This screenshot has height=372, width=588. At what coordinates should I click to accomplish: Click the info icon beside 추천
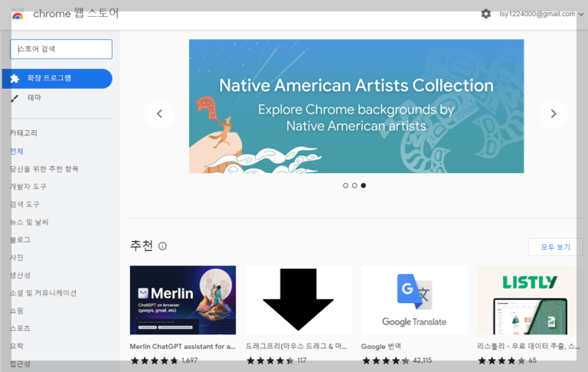click(x=162, y=246)
